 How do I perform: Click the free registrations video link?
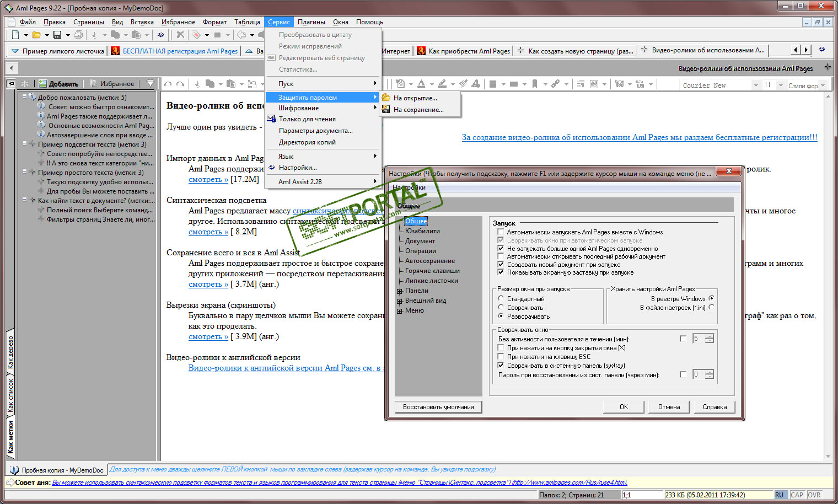[x=640, y=137]
